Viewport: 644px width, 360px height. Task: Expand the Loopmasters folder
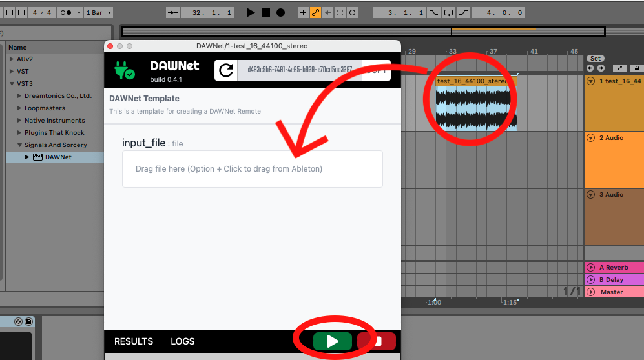point(19,108)
